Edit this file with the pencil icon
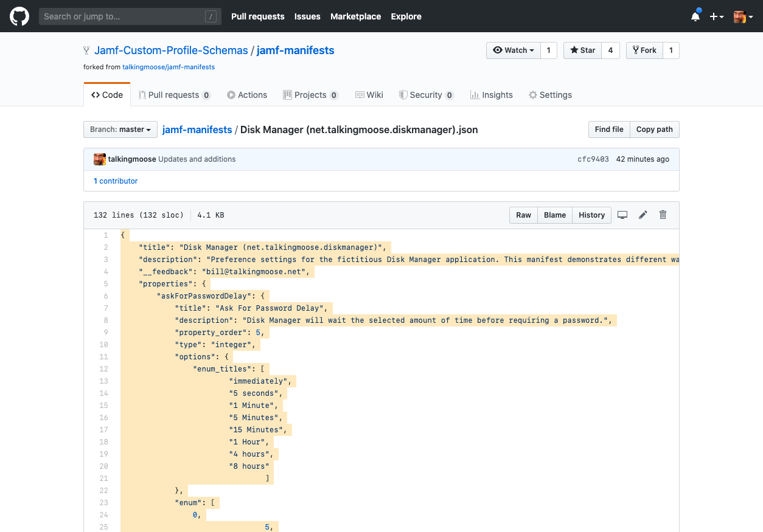 click(643, 215)
